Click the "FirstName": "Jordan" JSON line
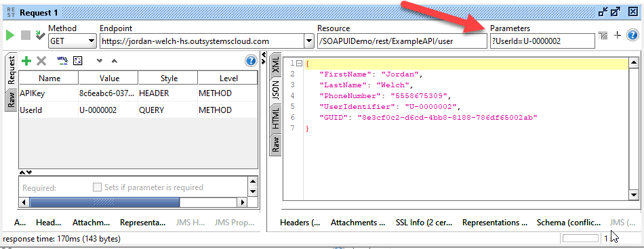This screenshot has width=644, height=249. [x=371, y=74]
